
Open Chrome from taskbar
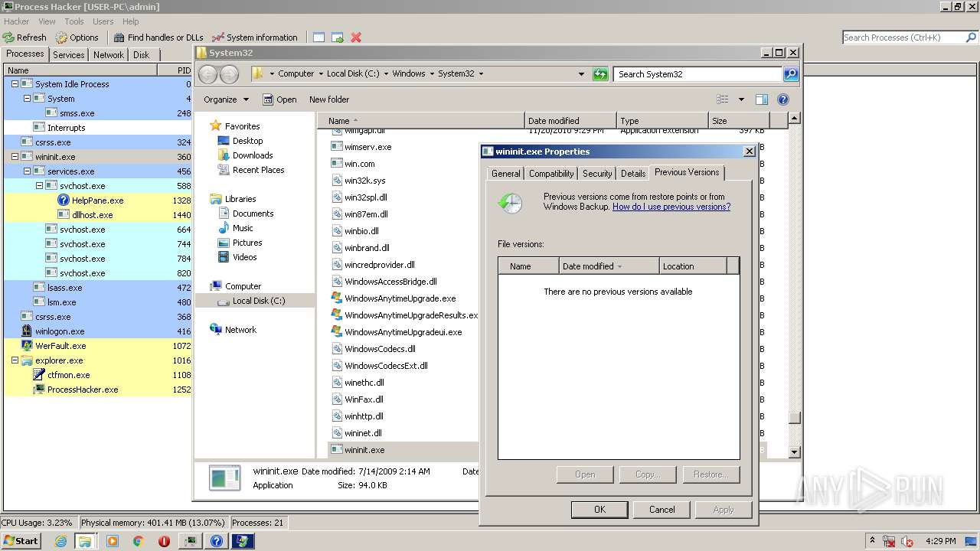click(x=139, y=541)
